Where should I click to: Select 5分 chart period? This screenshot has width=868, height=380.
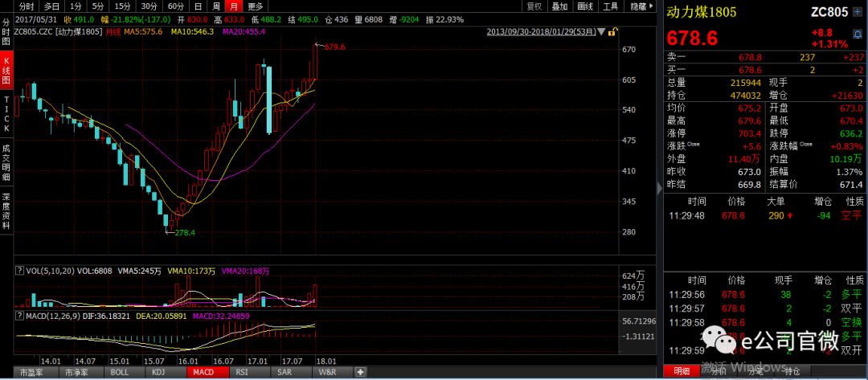(98, 6)
